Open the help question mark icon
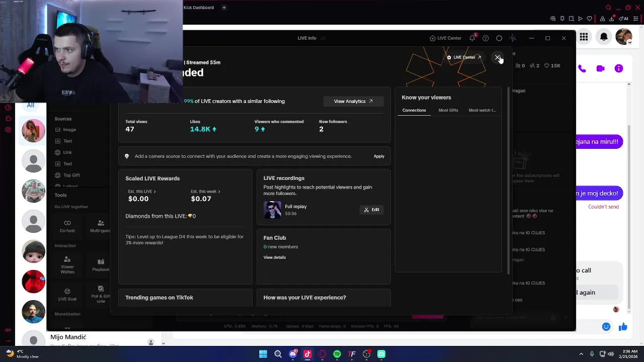Viewport: 644px width, 362px height. 486,38
